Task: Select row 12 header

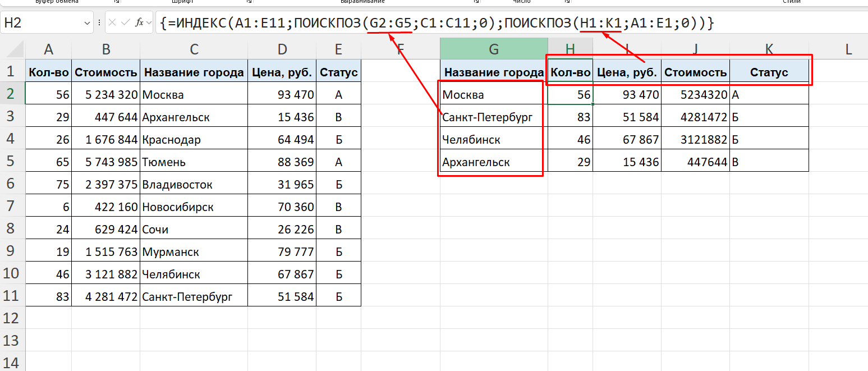Action: point(12,318)
